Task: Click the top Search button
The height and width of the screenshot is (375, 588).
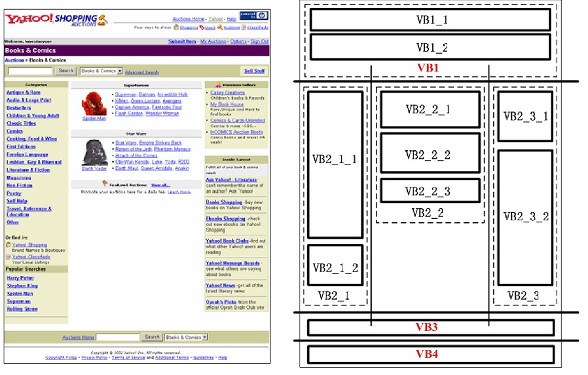Action: 66,71
